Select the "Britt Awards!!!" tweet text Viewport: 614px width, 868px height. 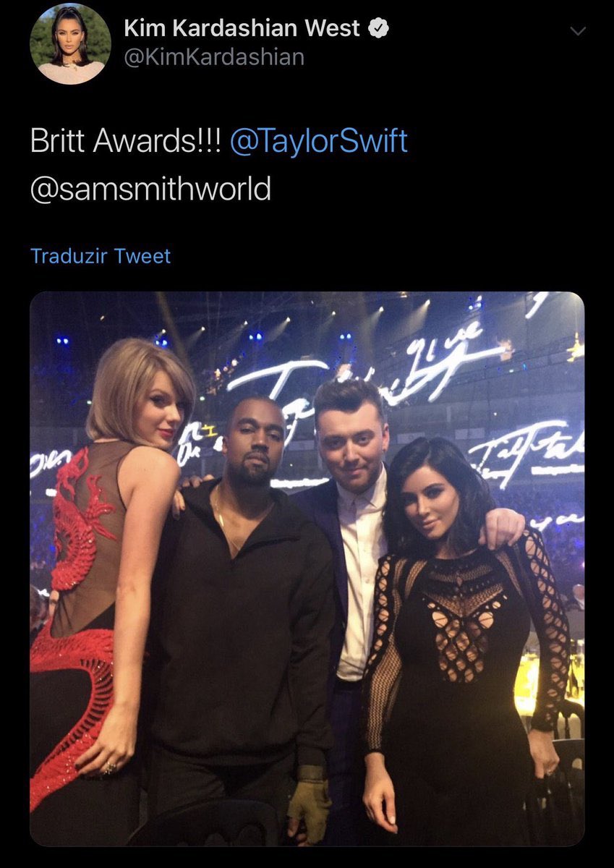[127, 140]
